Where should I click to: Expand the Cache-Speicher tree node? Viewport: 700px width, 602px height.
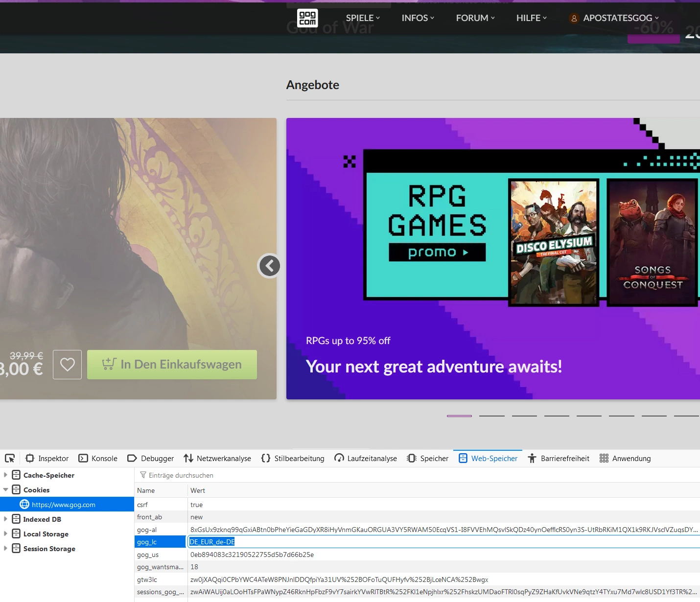[x=5, y=475]
